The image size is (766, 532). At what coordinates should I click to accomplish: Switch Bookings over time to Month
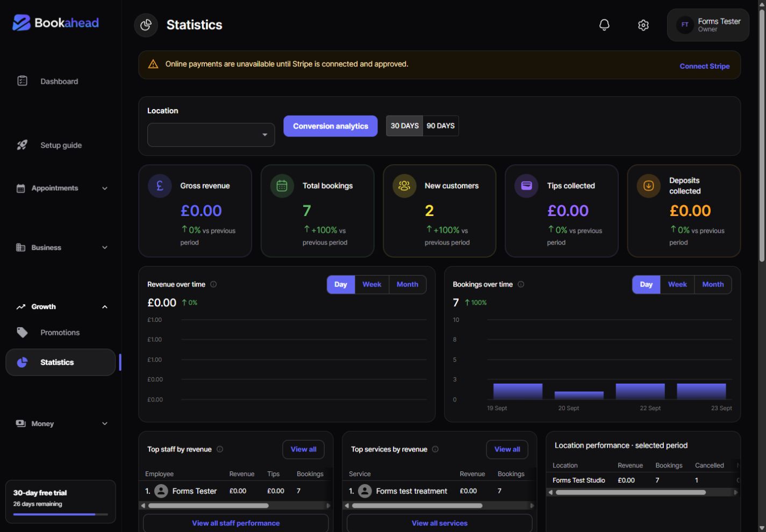click(713, 284)
